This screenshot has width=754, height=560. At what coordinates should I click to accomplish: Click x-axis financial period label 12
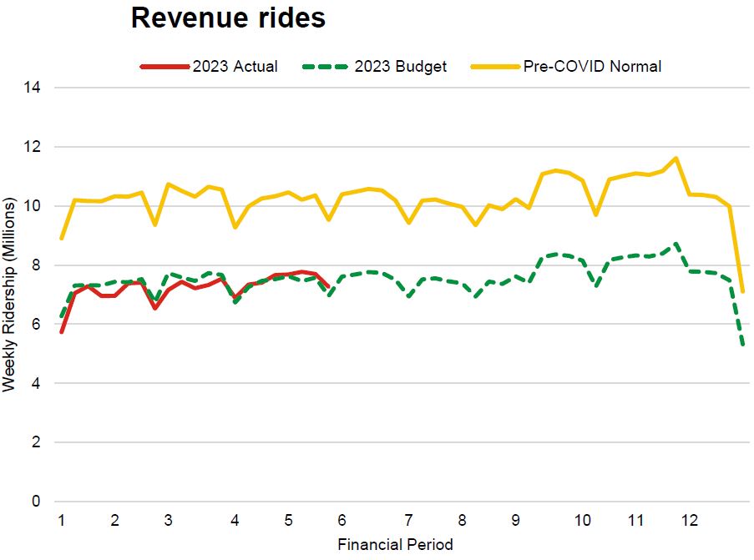tap(690, 520)
